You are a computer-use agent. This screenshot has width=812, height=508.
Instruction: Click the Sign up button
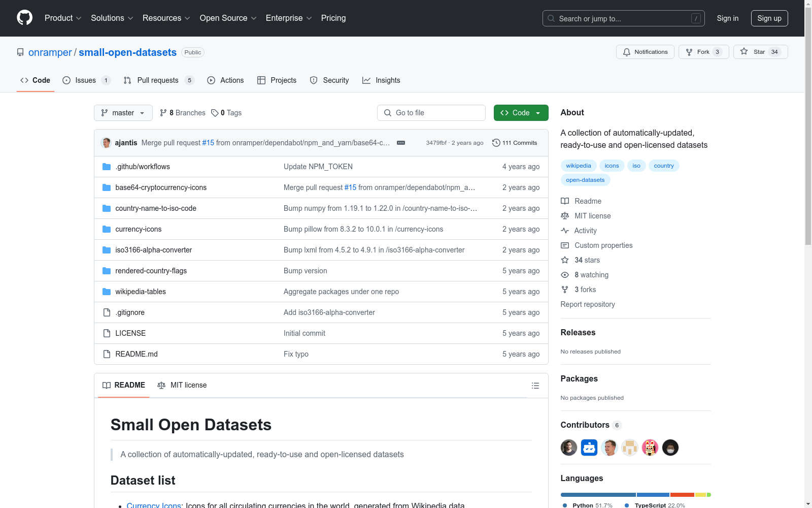pyautogui.click(x=769, y=18)
